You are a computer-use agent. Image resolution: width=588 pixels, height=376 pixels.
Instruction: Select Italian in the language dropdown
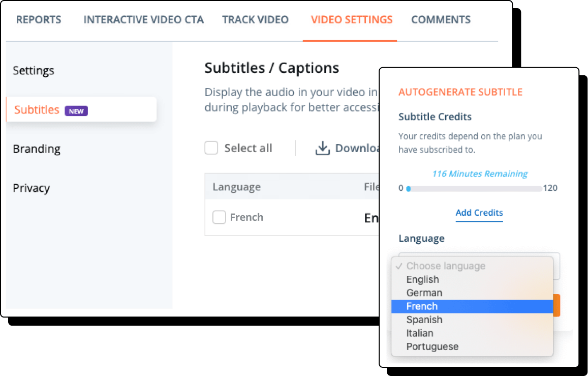[x=420, y=333]
